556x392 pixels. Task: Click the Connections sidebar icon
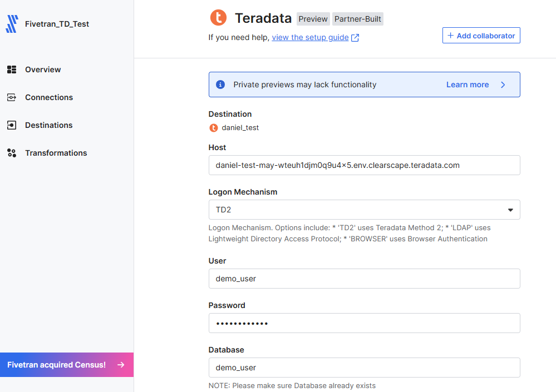[12, 97]
